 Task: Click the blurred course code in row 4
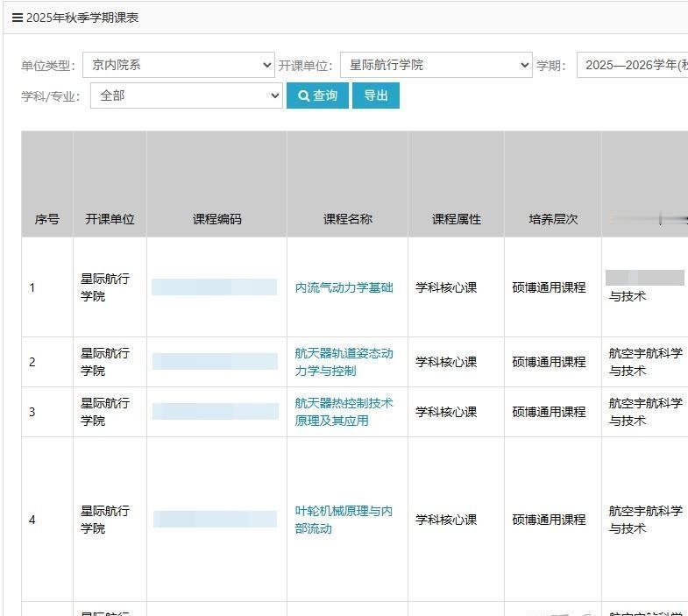[214, 520]
